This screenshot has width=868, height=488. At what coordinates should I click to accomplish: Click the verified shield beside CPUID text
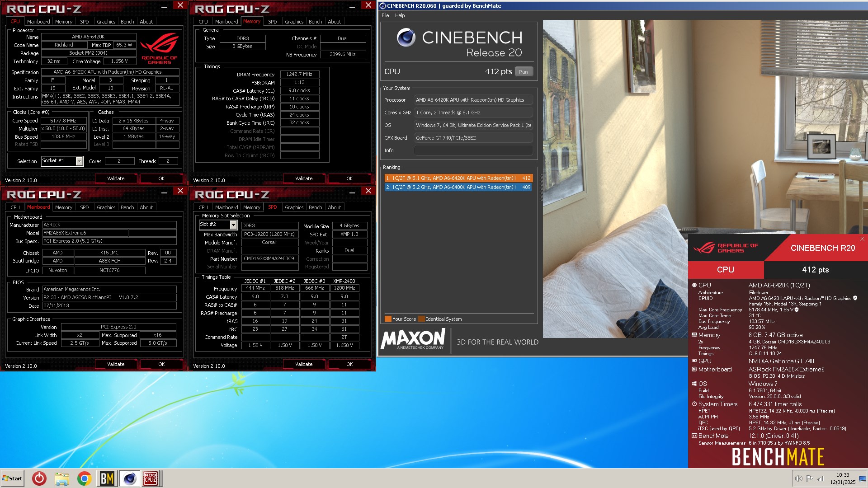point(855,298)
